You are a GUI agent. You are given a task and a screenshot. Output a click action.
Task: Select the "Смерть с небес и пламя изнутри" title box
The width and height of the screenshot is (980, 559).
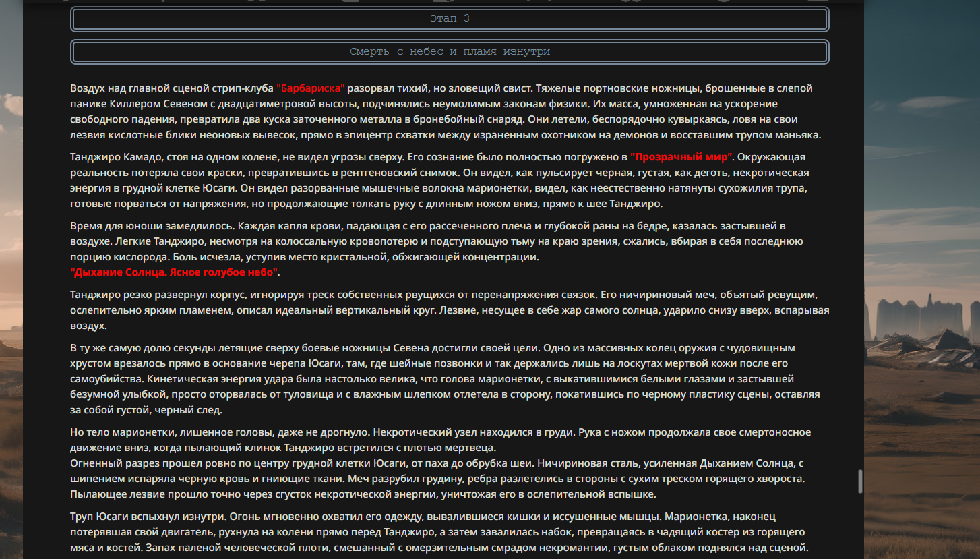click(450, 52)
